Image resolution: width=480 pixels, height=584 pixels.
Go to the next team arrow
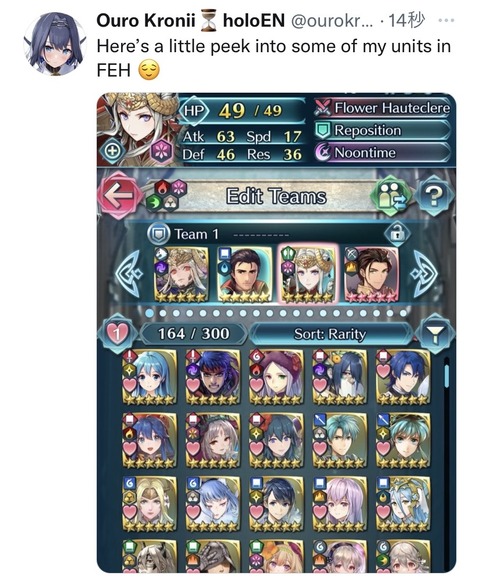pos(424,274)
